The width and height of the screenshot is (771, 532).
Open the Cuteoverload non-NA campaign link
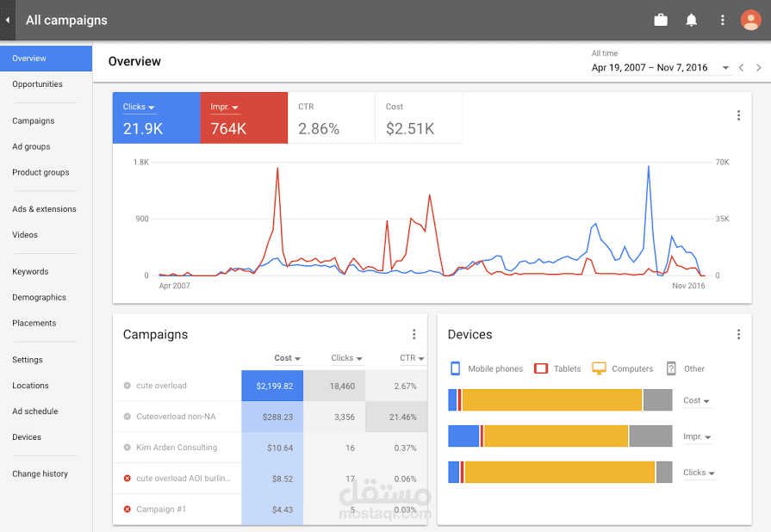coord(176,417)
